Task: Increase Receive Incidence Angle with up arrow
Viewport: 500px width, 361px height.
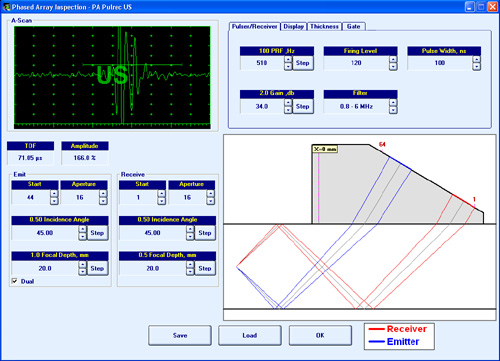Action: pyautogui.click(x=190, y=229)
